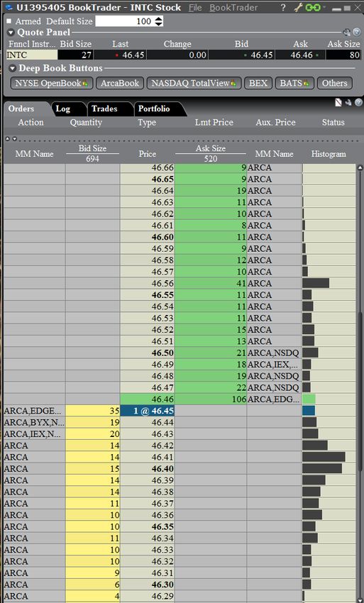Switch to the Orders tab

[x=21, y=109]
